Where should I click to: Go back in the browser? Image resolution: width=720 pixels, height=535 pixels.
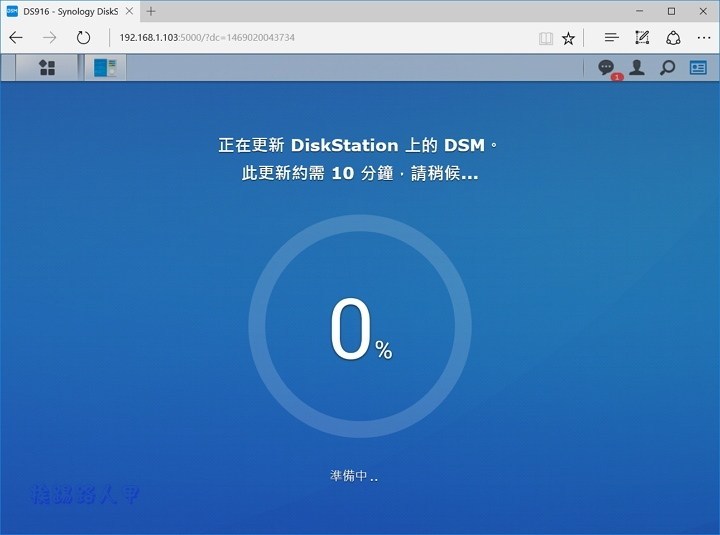[x=16, y=38]
